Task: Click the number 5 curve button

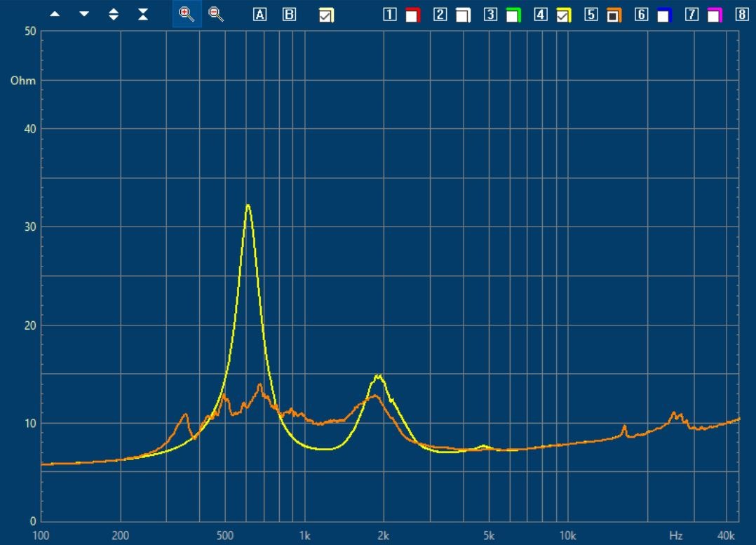Action: pos(590,15)
